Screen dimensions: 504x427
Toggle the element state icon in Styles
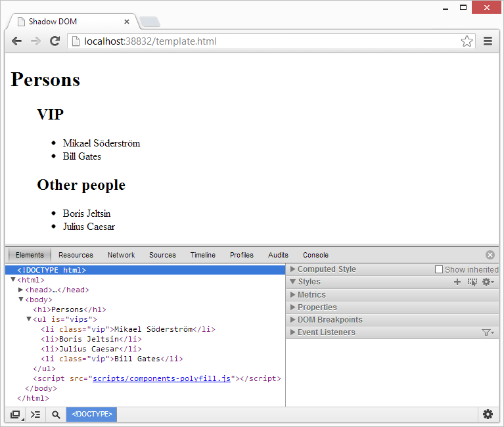tap(472, 282)
